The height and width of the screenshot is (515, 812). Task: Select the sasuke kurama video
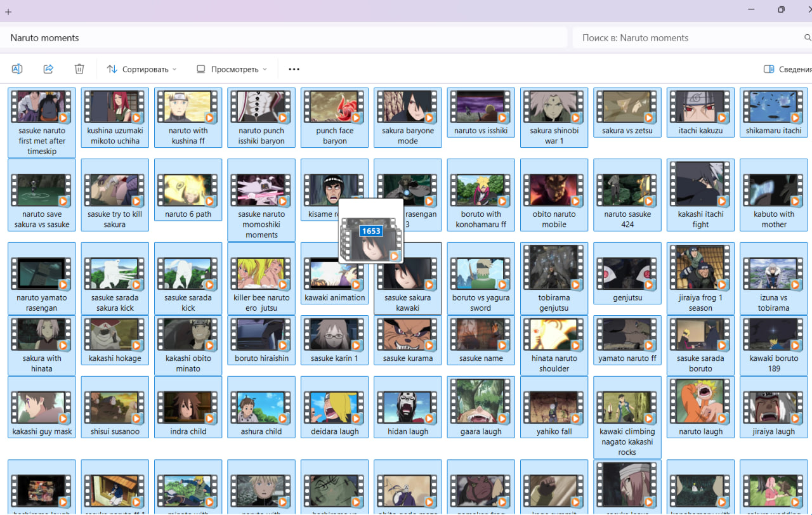point(408,340)
